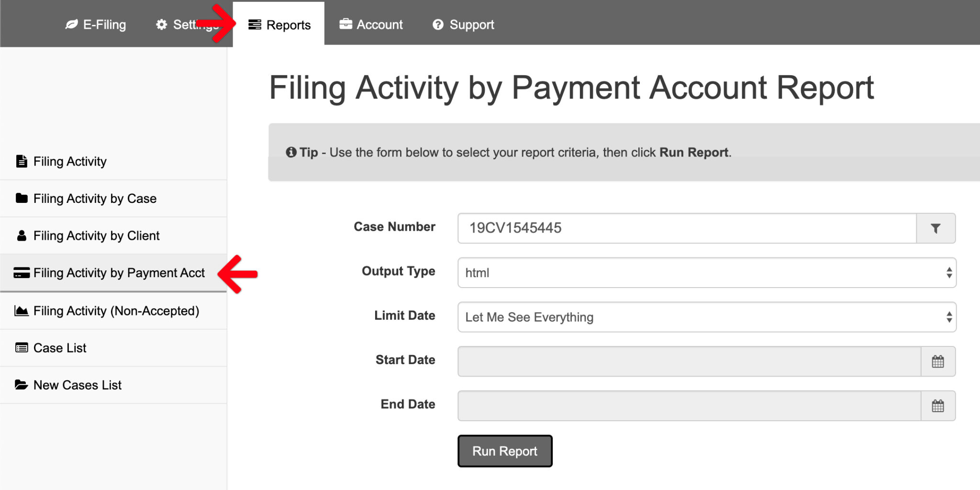Viewport: 980px width, 490px height.
Task: Click into the Case Number field
Action: click(x=687, y=228)
